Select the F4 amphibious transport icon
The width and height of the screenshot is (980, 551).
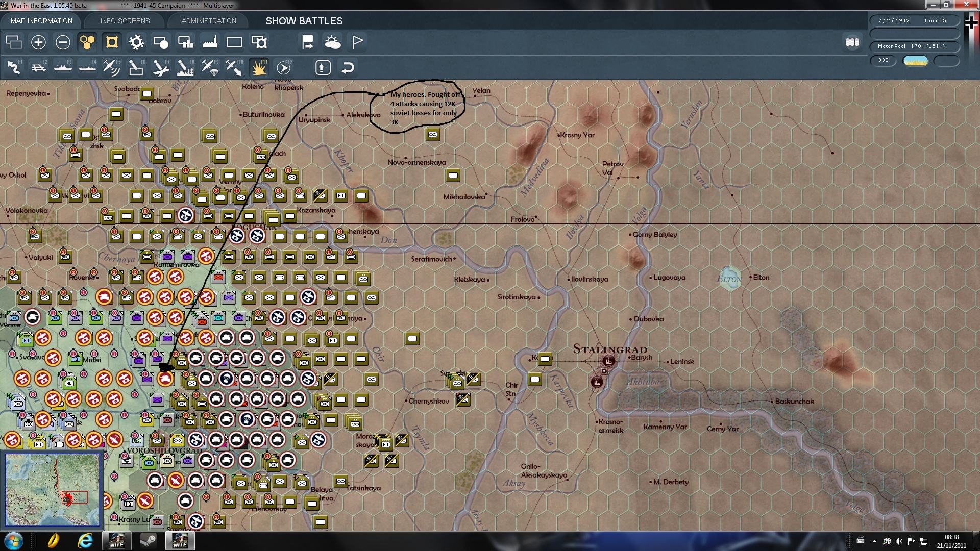[87, 67]
